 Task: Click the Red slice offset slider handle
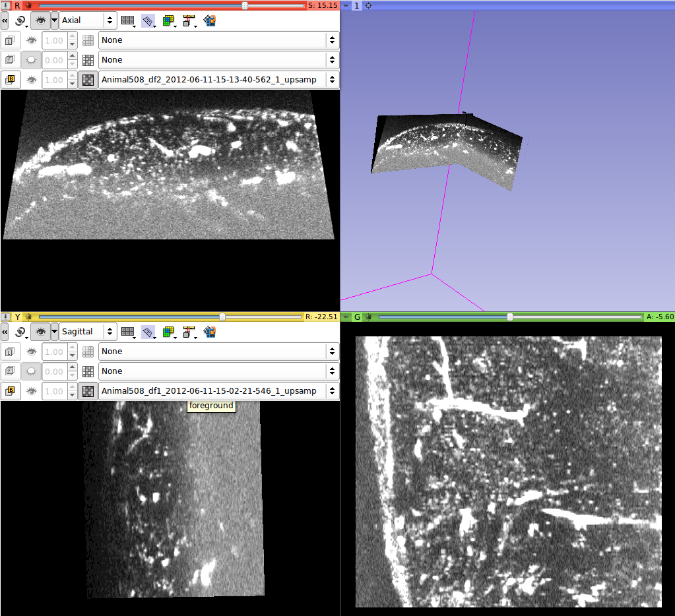245,5
